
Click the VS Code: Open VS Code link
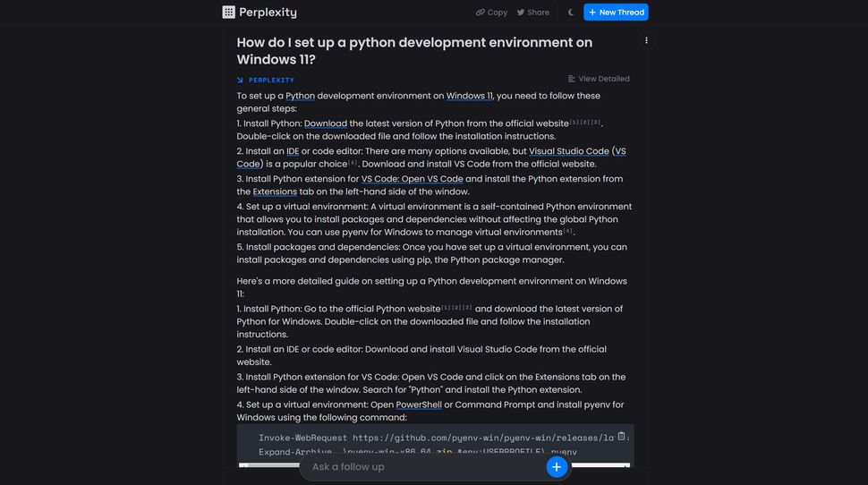pos(412,179)
